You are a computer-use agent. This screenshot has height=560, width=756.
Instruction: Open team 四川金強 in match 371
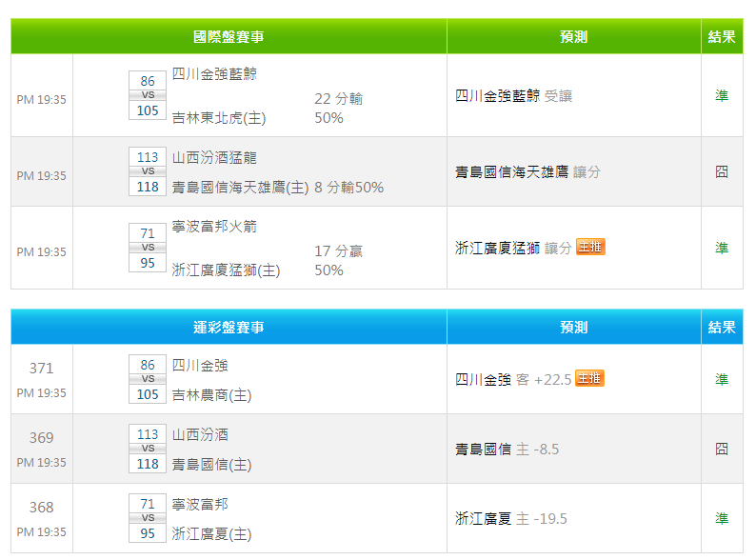click(200, 365)
